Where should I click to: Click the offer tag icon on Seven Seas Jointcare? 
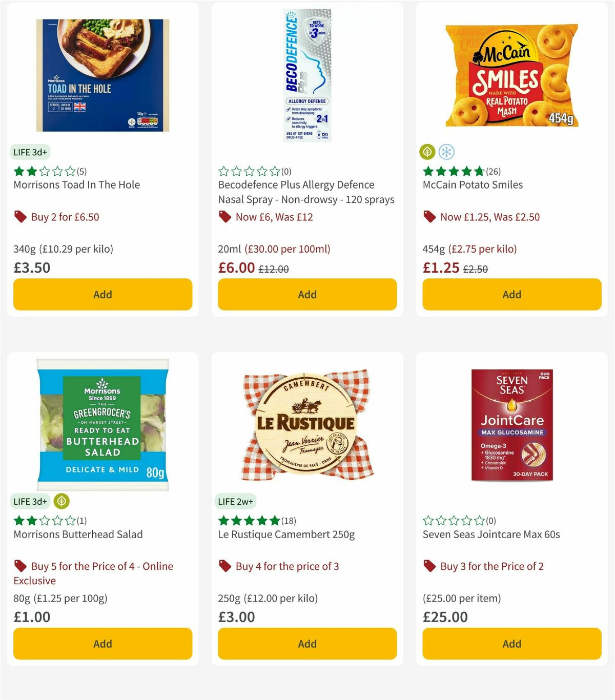coord(429,566)
